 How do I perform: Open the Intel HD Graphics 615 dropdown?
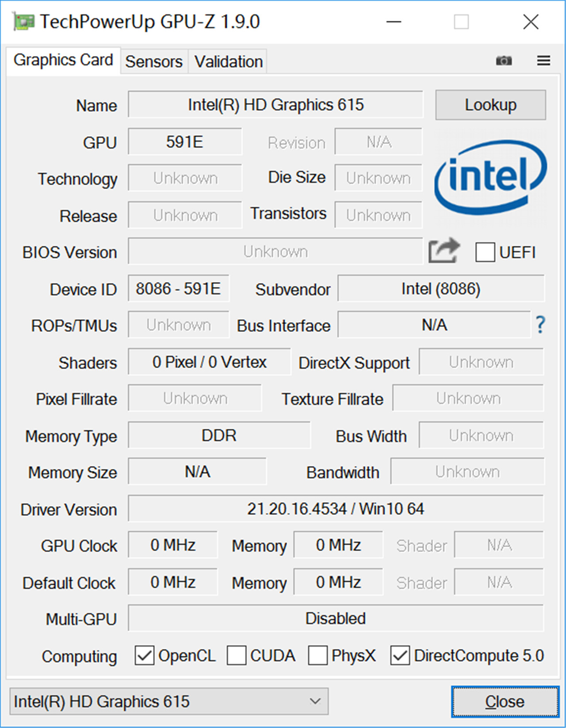point(169,701)
